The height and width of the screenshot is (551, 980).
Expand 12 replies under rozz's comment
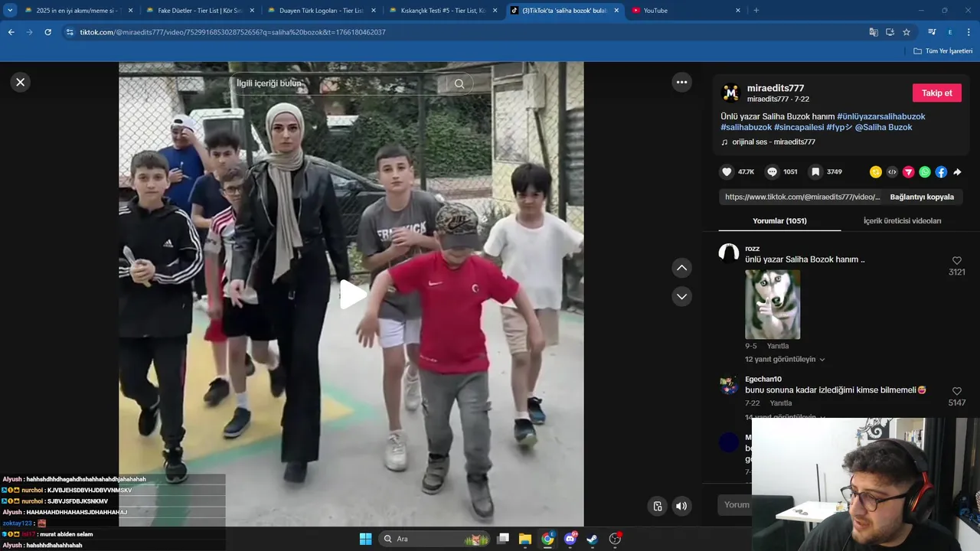pyautogui.click(x=785, y=359)
